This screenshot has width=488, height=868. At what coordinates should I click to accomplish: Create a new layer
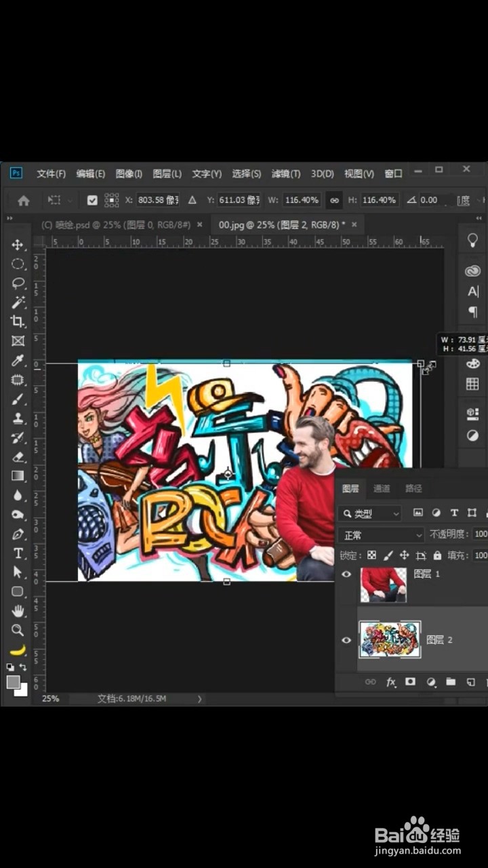pyautogui.click(x=471, y=682)
